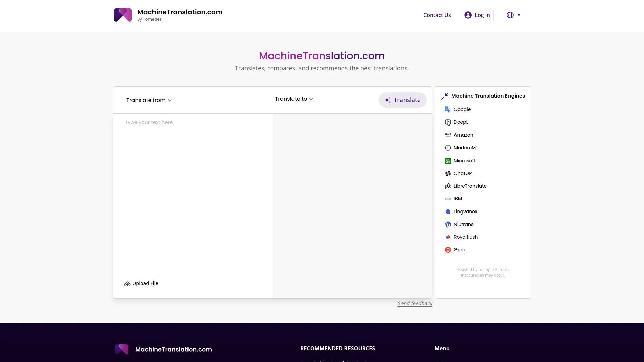Image resolution: width=644 pixels, height=362 pixels.
Task: Select the Royalflush engine label
Action: click(x=466, y=237)
